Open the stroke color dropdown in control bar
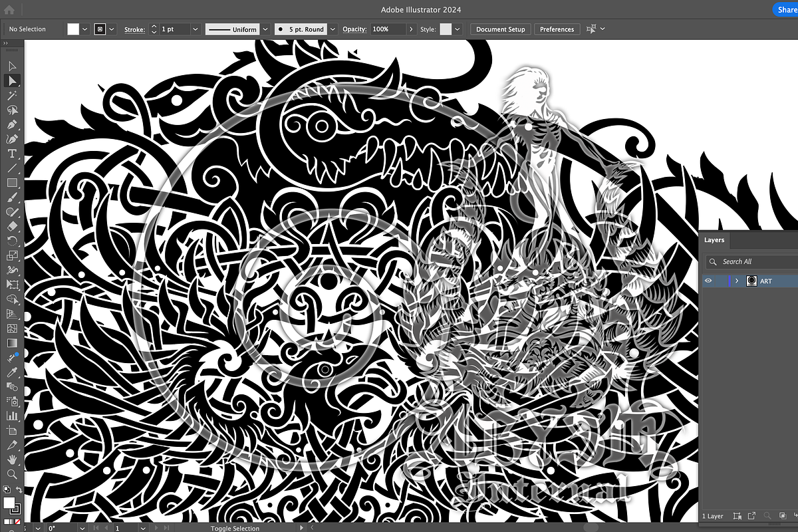 [112, 29]
